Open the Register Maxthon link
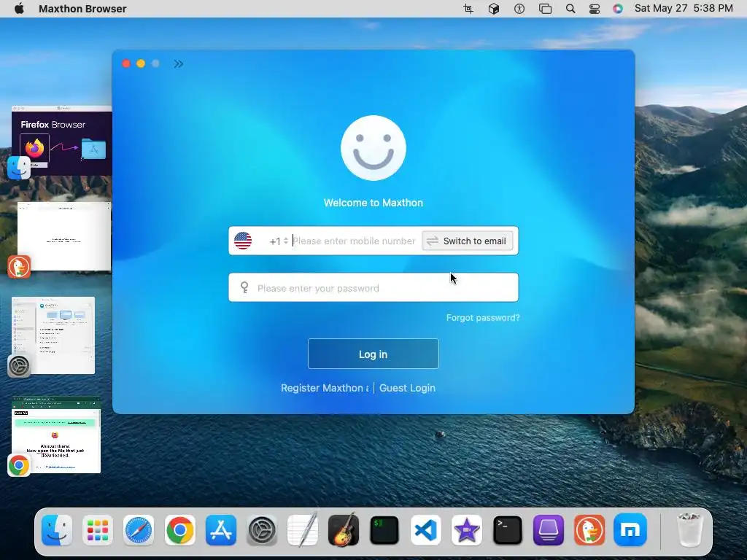 click(x=325, y=388)
